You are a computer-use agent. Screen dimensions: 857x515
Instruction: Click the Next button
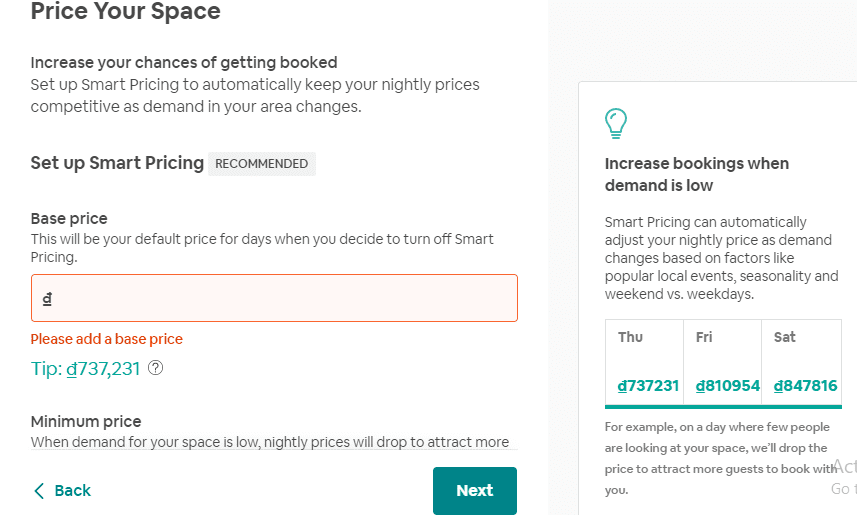pyautogui.click(x=475, y=490)
